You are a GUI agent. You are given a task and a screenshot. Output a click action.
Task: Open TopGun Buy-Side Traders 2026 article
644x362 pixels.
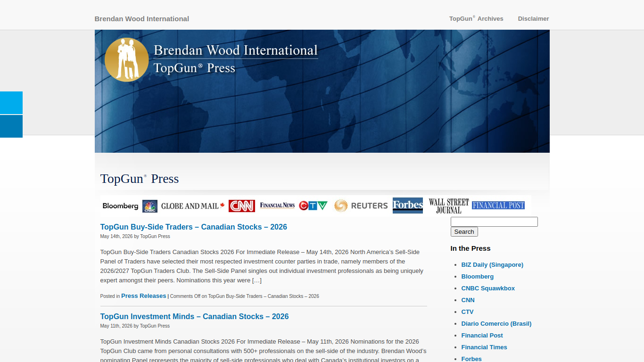click(x=194, y=227)
